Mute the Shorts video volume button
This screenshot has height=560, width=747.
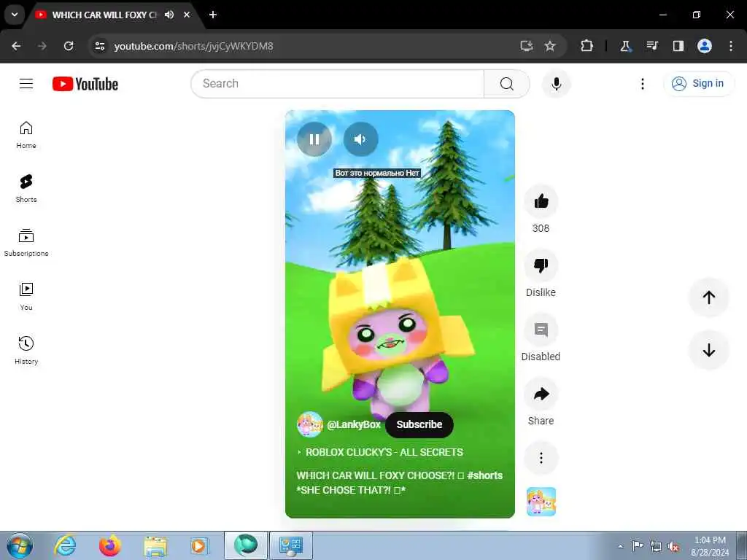(360, 139)
